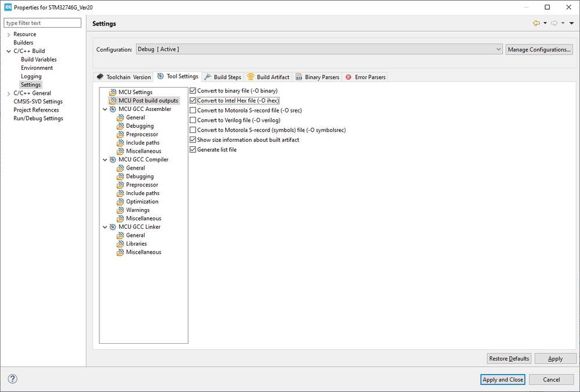Open the Optimization settings icon
This screenshot has height=392, width=580.
pos(120,202)
